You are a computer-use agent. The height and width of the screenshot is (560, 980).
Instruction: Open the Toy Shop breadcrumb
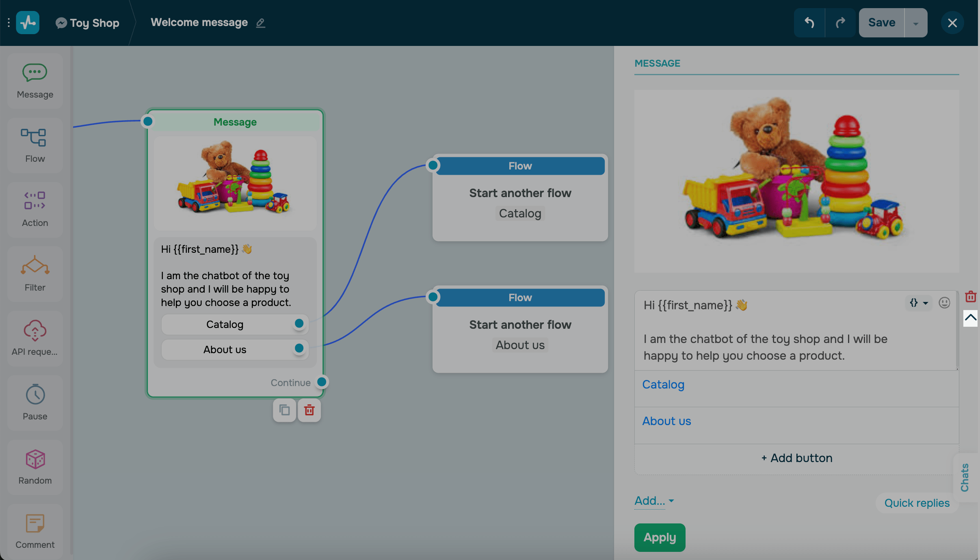pyautogui.click(x=87, y=23)
